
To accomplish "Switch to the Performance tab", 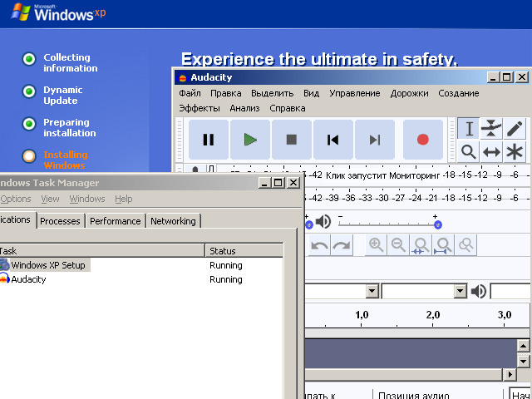I will pyautogui.click(x=115, y=221).
